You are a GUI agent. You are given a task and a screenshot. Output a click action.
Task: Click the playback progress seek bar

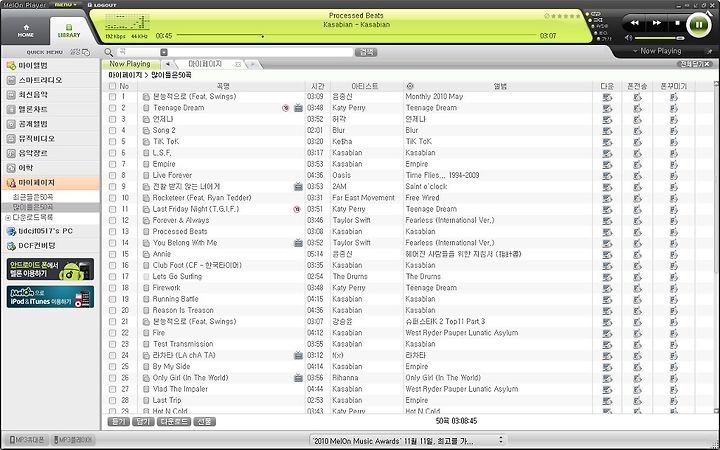(356, 35)
